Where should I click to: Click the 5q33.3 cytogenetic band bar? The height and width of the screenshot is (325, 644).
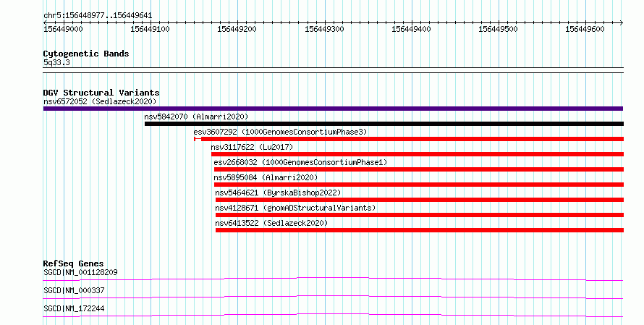coord(333,70)
